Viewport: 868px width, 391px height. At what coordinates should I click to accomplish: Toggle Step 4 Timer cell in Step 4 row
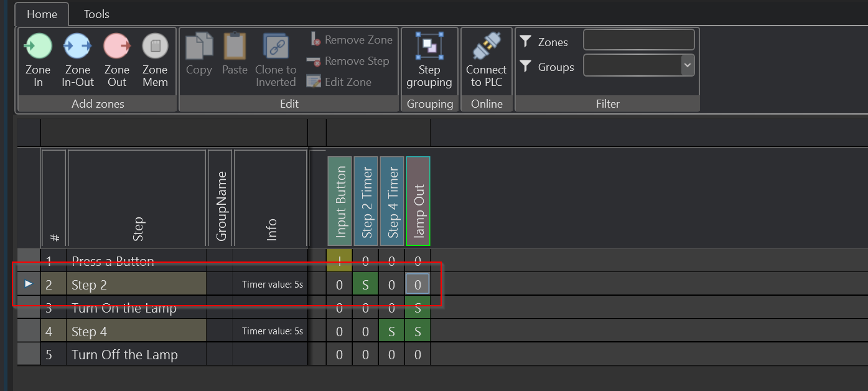click(x=391, y=331)
